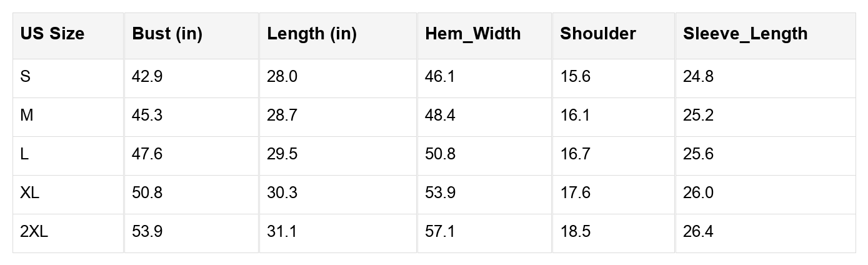Viewport: 868px width, 265px height.
Task: Click hem width value 50.8 for size L
Action: pyautogui.click(x=440, y=154)
